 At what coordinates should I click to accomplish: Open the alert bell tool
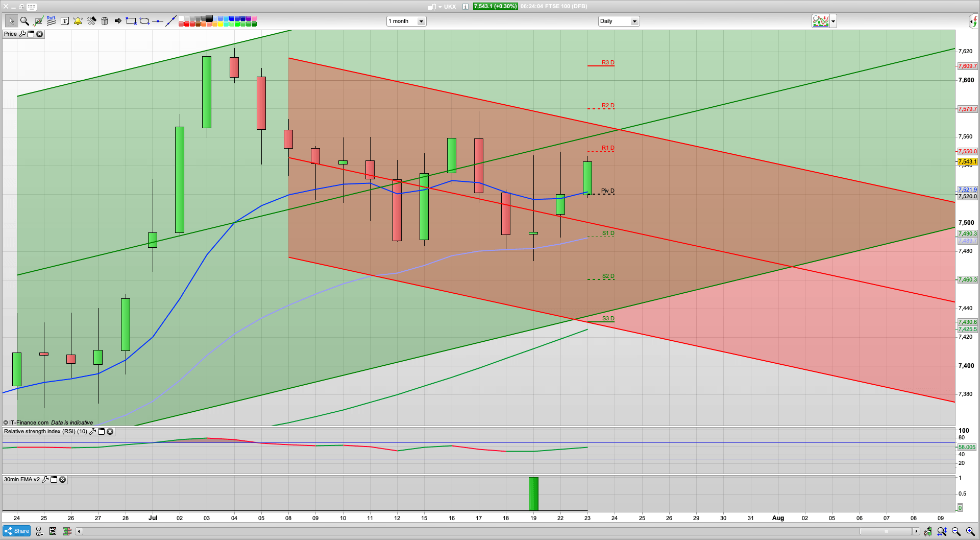78,21
